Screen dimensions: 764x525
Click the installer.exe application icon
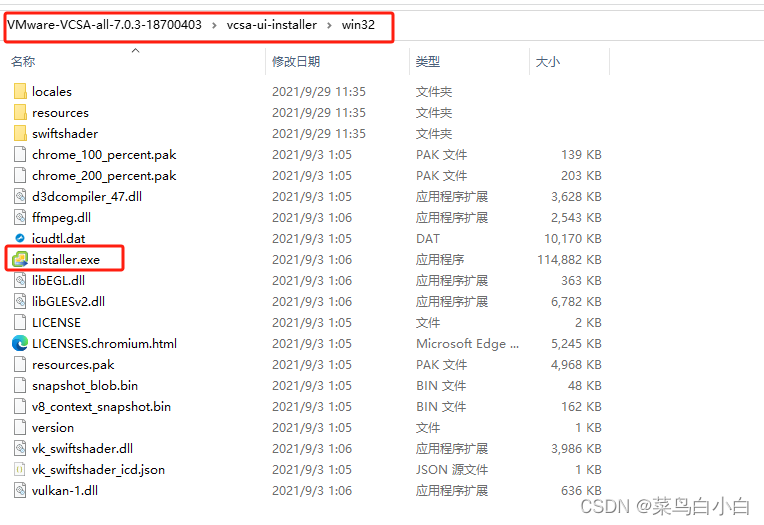(x=20, y=259)
